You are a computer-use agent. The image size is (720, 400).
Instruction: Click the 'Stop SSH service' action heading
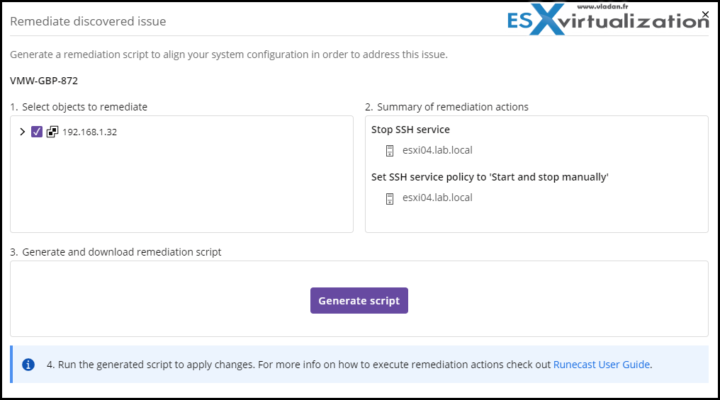[411, 130]
